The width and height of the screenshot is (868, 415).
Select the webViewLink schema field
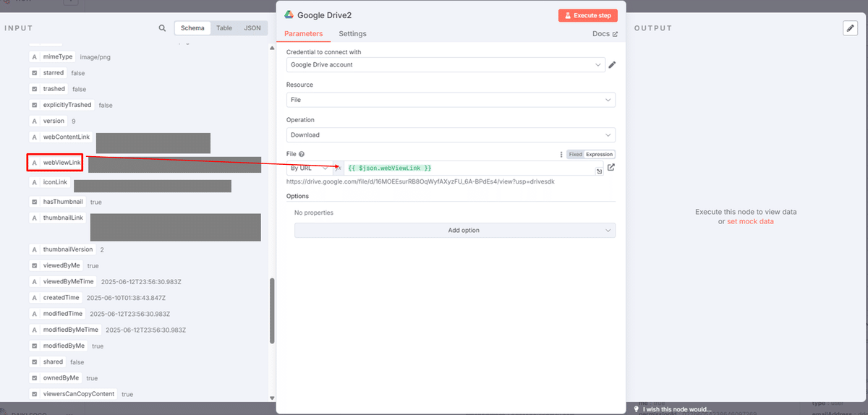coord(55,163)
